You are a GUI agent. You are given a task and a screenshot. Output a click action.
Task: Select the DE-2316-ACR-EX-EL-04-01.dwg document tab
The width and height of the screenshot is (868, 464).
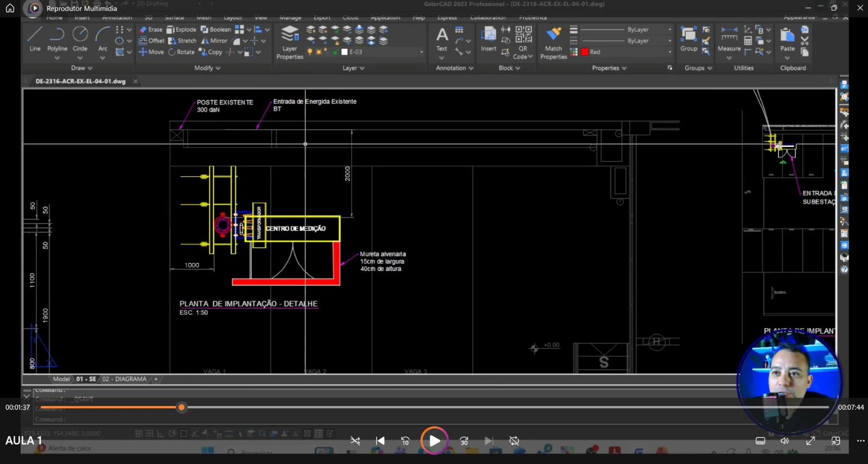point(80,81)
